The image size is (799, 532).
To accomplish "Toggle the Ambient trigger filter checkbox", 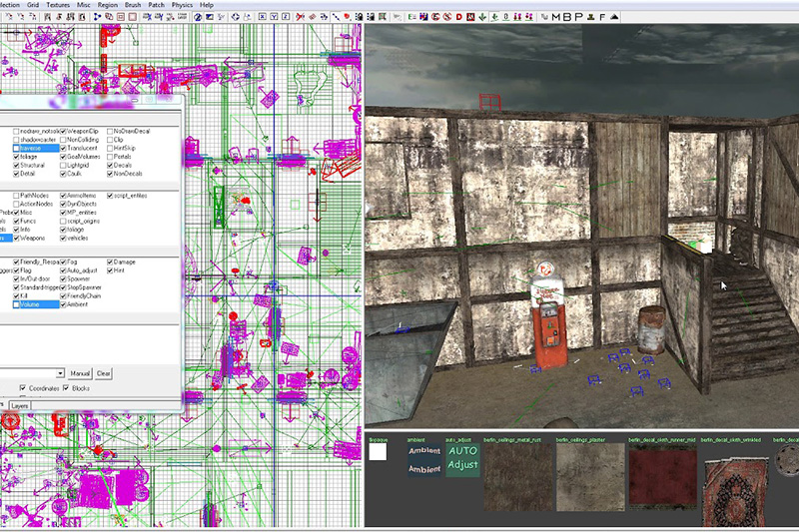I will [63, 304].
